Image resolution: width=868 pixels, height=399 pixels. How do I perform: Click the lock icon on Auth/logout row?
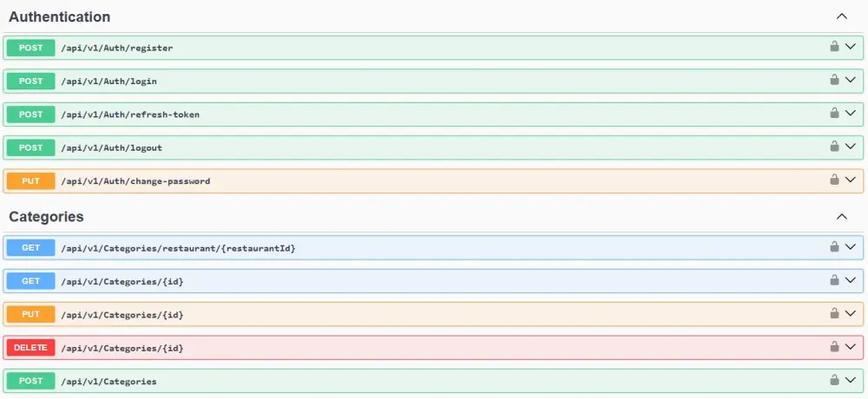(x=834, y=146)
